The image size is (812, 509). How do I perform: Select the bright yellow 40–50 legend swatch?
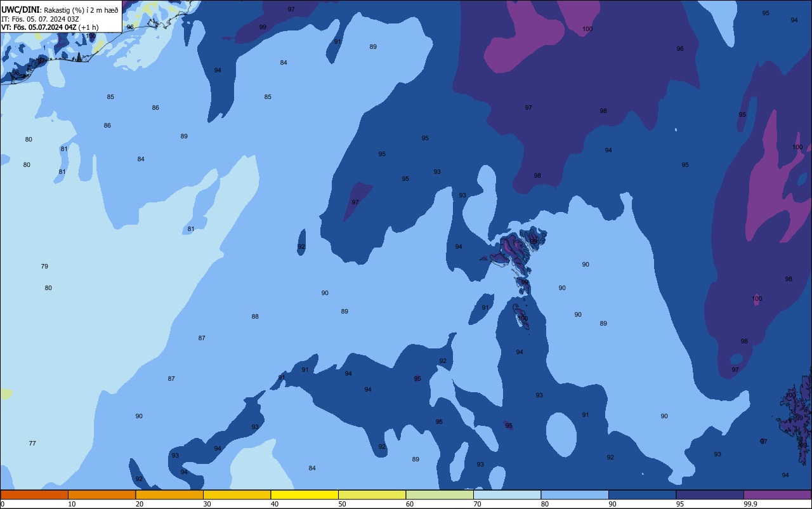click(304, 494)
